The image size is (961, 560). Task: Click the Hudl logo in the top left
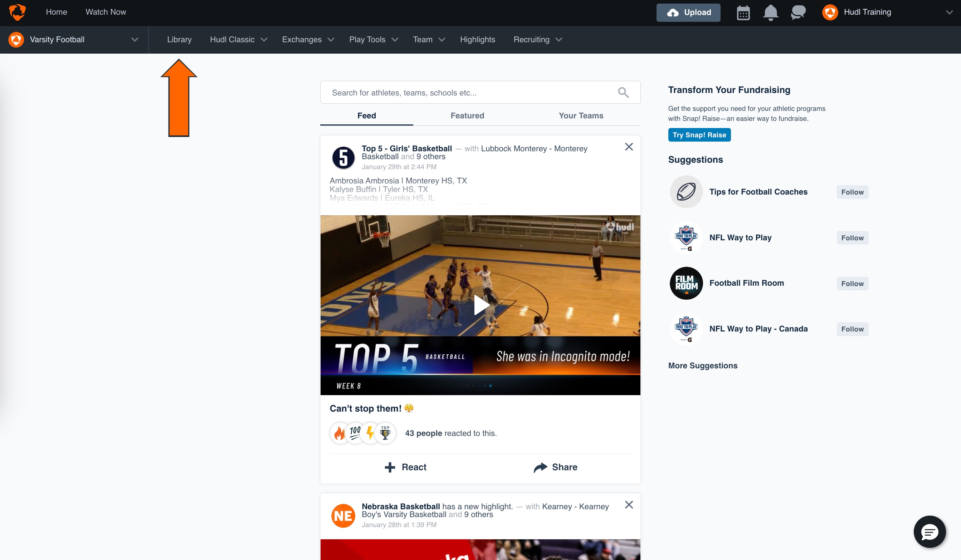coord(17,12)
